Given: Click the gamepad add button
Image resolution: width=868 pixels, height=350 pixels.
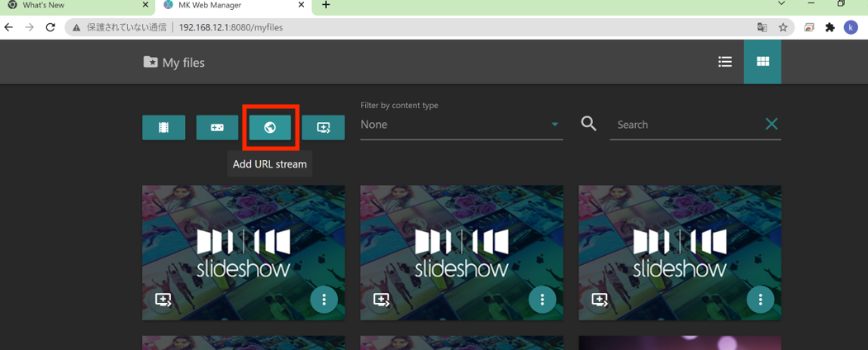Looking at the screenshot, I should point(217,128).
